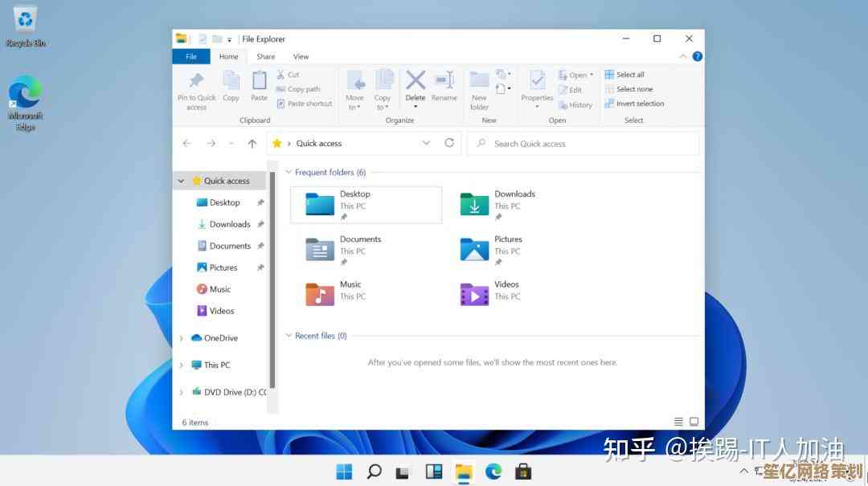Expand the This PC tree node

[181, 365]
